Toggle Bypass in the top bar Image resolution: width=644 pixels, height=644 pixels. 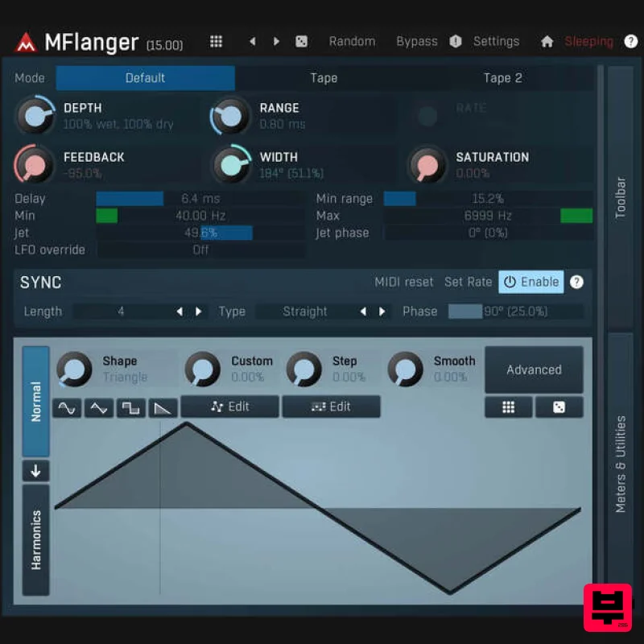click(416, 41)
